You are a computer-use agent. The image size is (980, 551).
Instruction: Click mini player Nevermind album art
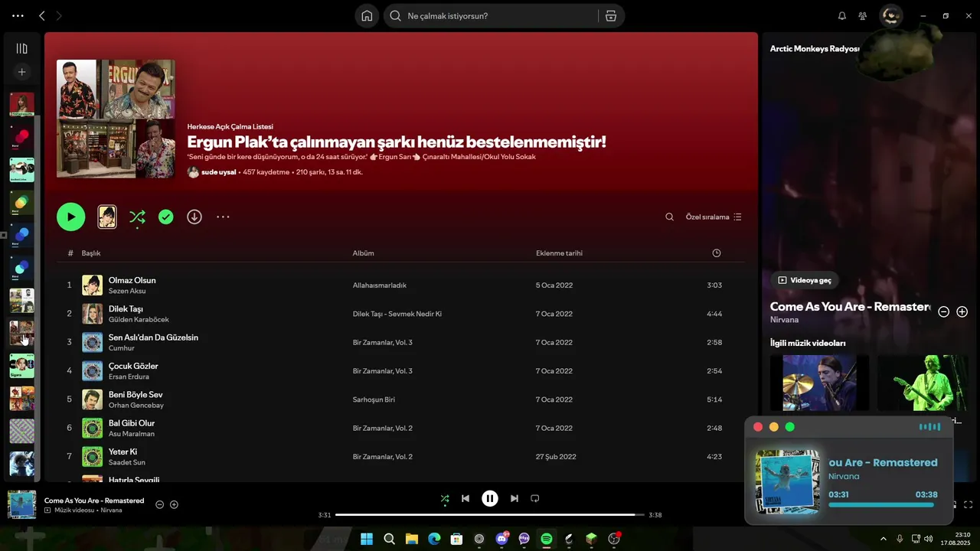coord(788,482)
